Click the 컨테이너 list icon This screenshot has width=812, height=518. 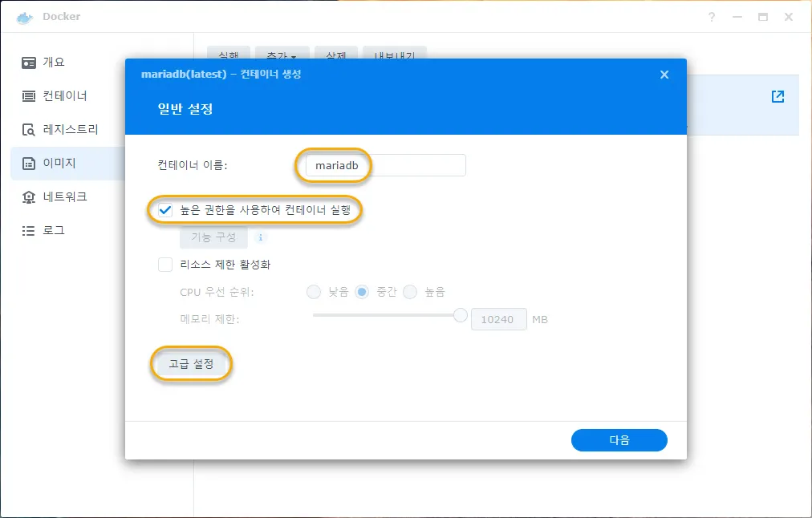coord(28,96)
